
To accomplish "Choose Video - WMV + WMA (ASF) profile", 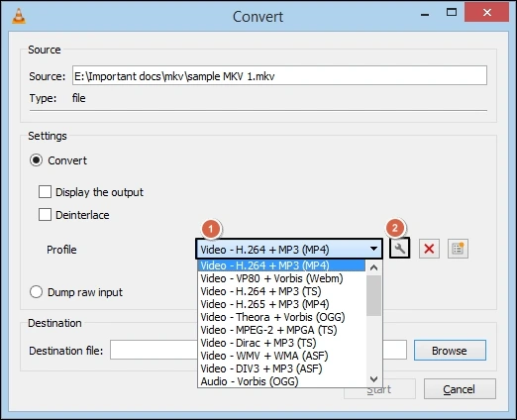I will [281, 356].
